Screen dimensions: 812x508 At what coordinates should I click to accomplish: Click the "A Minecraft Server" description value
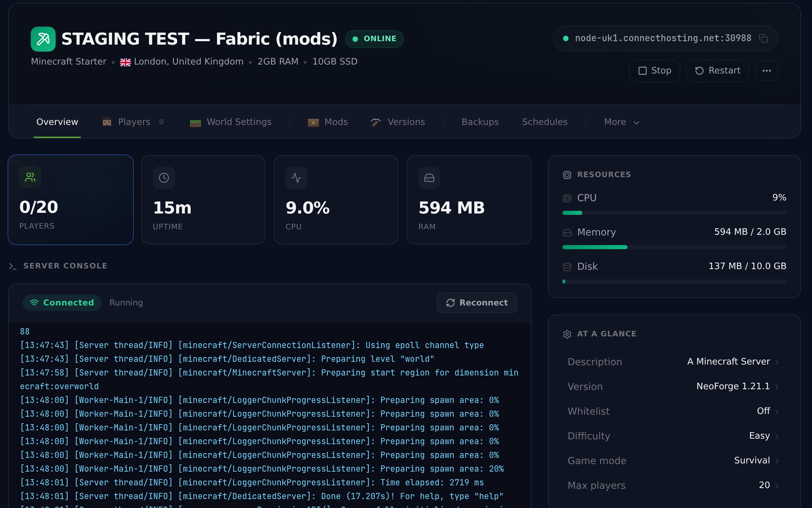point(728,362)
